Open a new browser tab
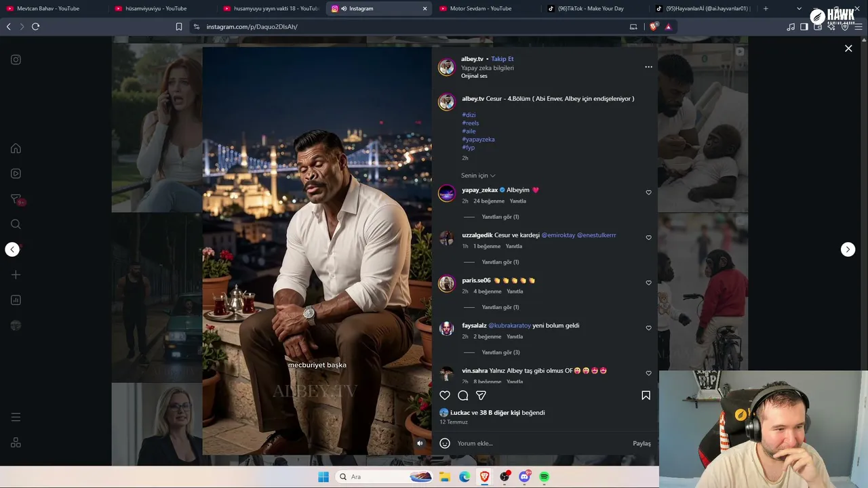868x488 pixels. [766, 9]
